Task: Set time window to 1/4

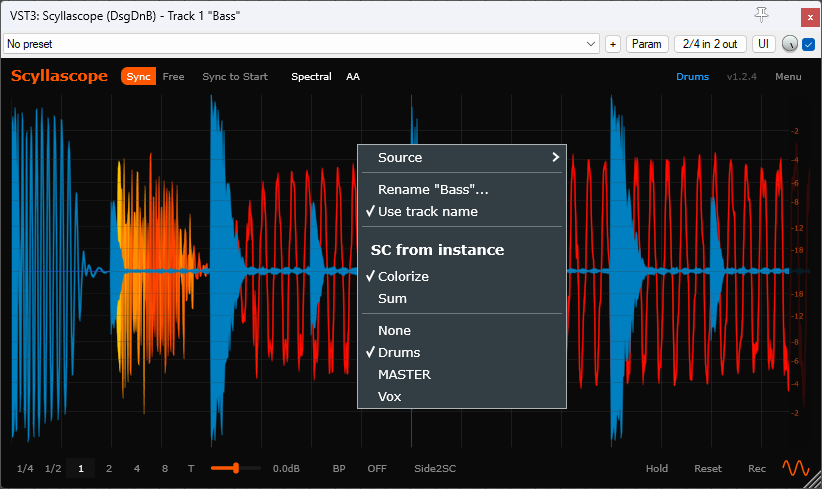Action: (x=25, y=469)
